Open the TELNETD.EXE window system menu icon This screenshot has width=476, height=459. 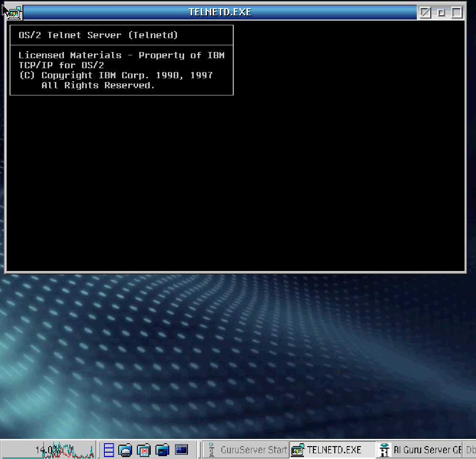[x=14, y=12]
